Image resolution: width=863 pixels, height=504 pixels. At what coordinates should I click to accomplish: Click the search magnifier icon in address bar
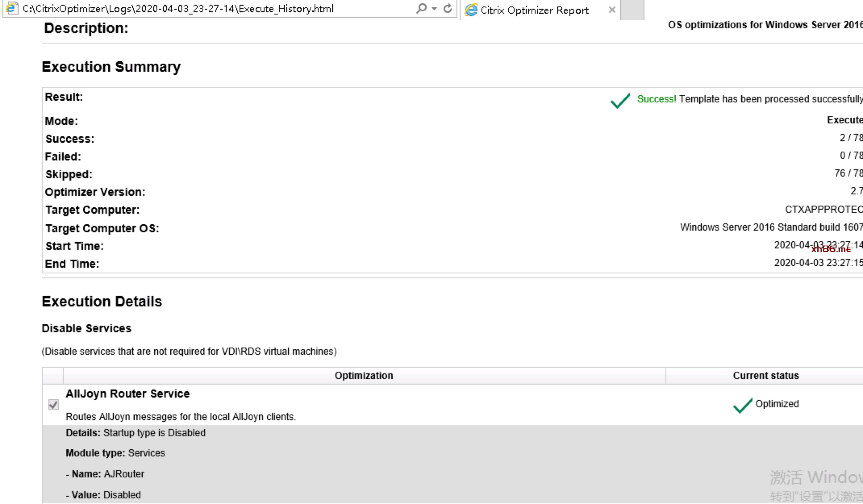click(x=421, y=8)
